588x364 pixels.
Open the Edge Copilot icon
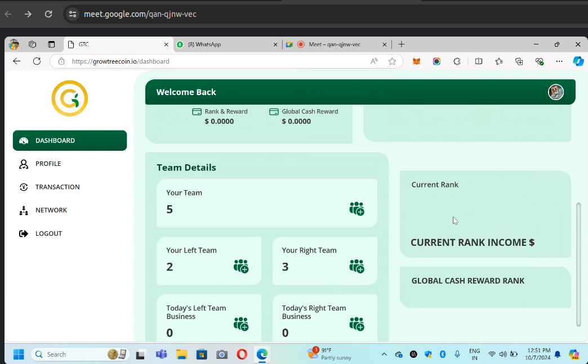(x=578, y=61)
